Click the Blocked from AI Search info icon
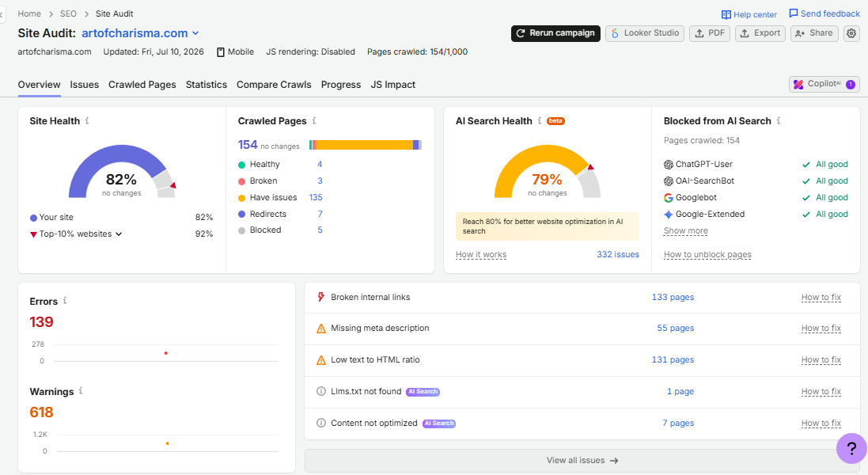Screen dimensions: 868x475 click(x=779, y=120)
